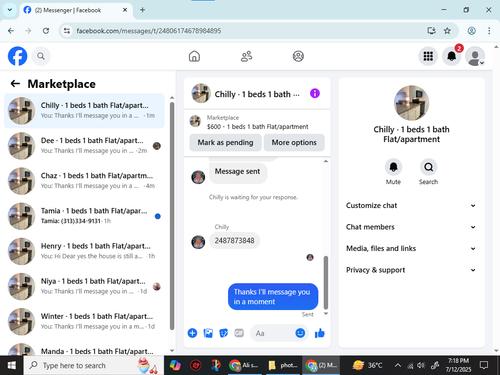Open the Facebook search magnifier
Viewport: 500px width, 375px height.
(41, 56)
